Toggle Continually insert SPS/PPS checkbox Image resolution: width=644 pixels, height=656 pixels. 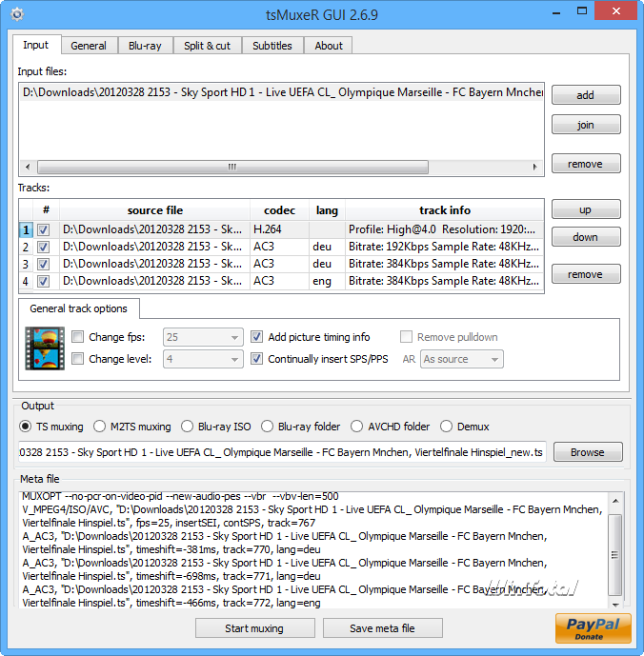[x=256, y=359]
